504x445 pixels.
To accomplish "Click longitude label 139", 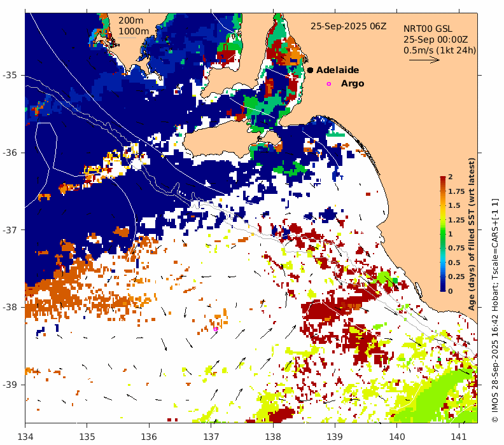I will 335,437.
